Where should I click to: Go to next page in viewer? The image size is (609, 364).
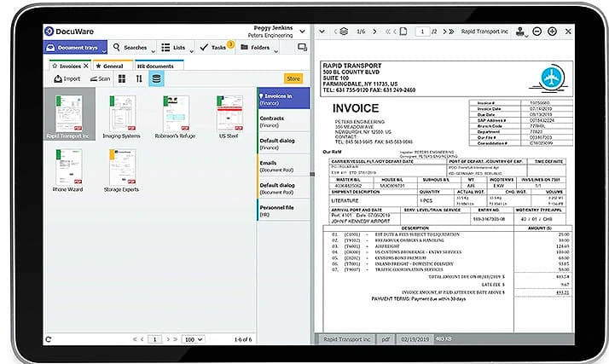pyautogui.click(x=444, y=32)
